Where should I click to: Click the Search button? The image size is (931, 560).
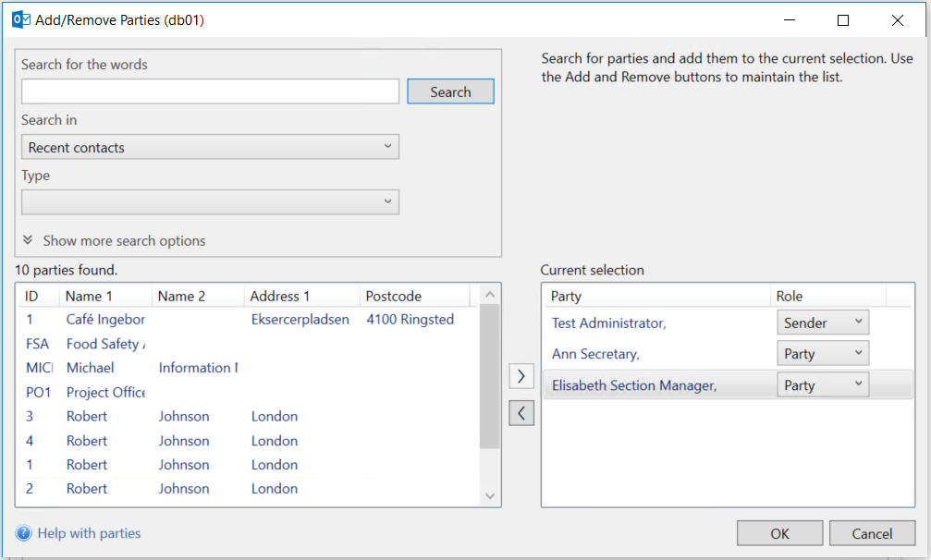(x=450, y=91)
